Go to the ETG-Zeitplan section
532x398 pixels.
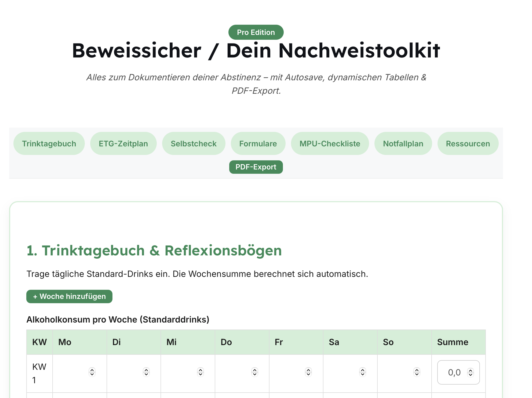[123, 143]
